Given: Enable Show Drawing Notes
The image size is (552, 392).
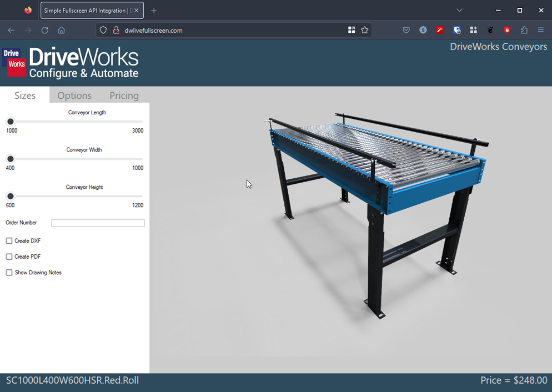Looking at the screenshot, I should click(9, 272).
